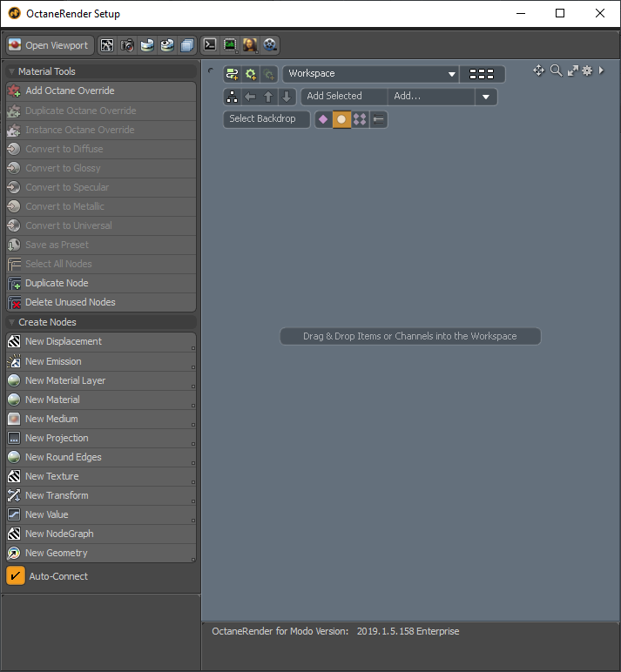This screenshot has height=672, width=621.
Task: Open the Octane Viewport
Action: point(50,45)
